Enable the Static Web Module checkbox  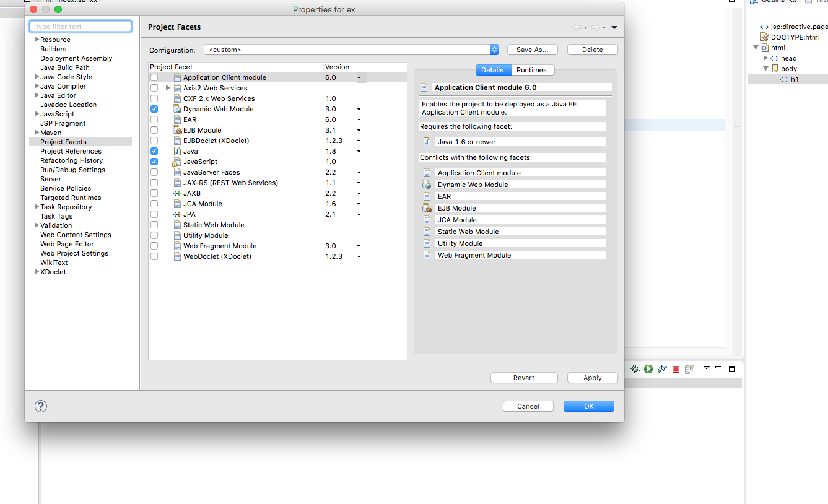[x=154, y=225]
